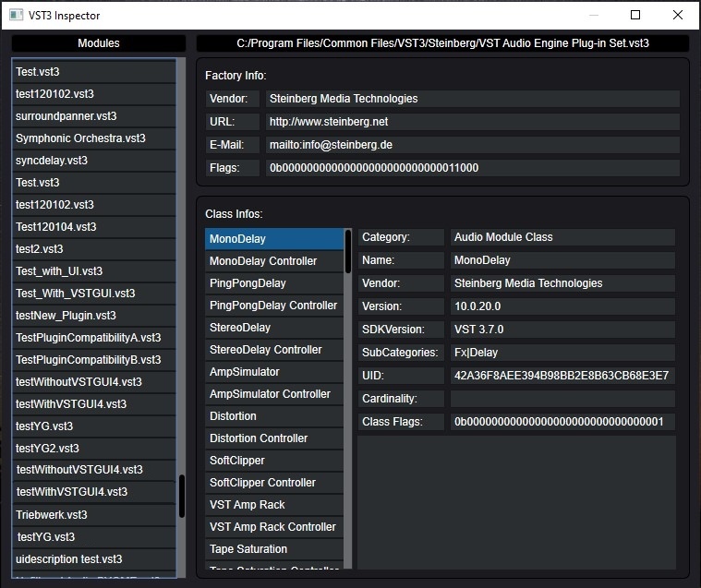Click the Category value Audio Module Class
The width and height of the screenshot is (701, 588).
coord(562,237)
